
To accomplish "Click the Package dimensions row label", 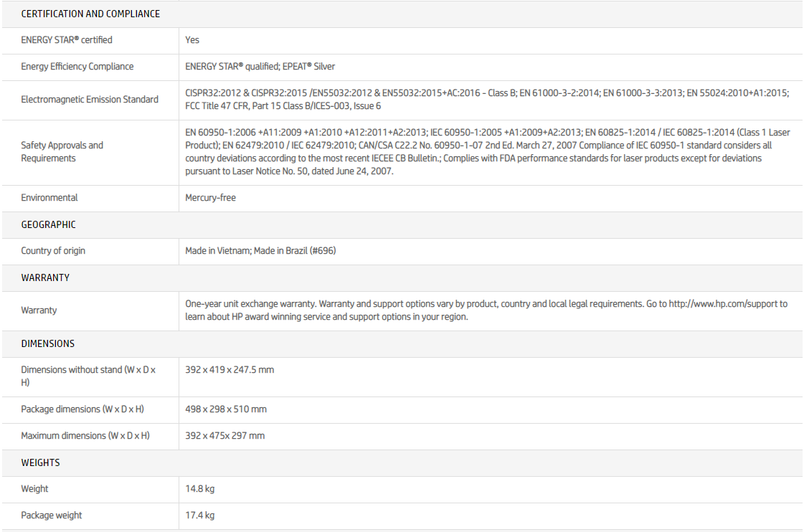I will click(x=82, y=409).
